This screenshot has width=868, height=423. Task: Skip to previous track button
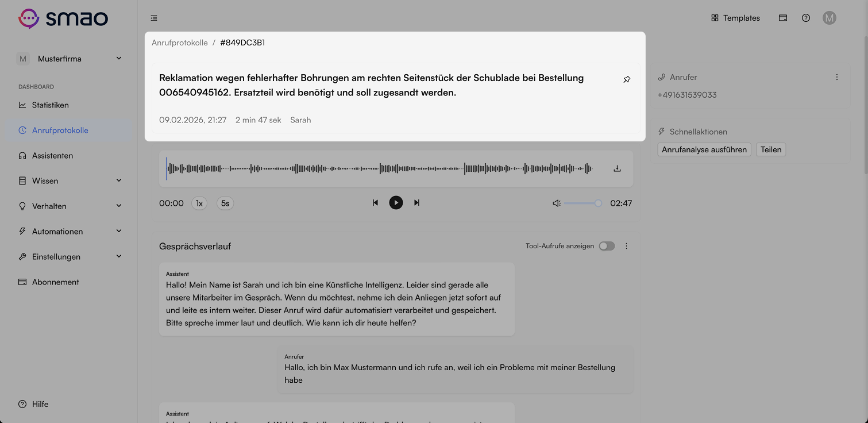(x=375, y=203)
